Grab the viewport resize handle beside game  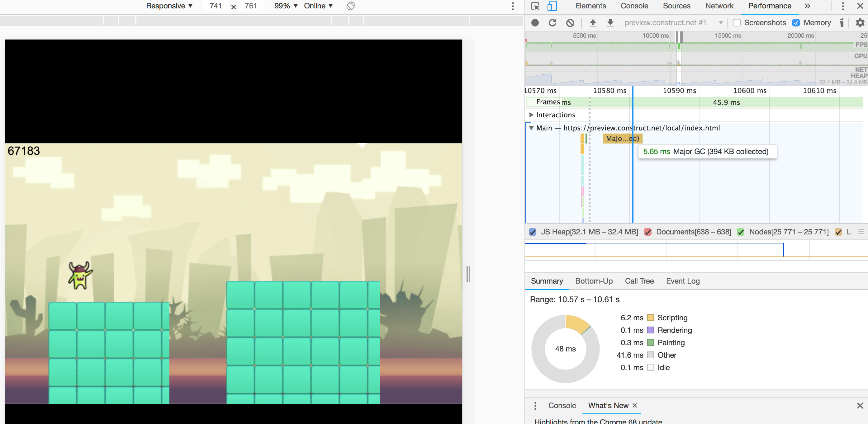click(468, 274)
